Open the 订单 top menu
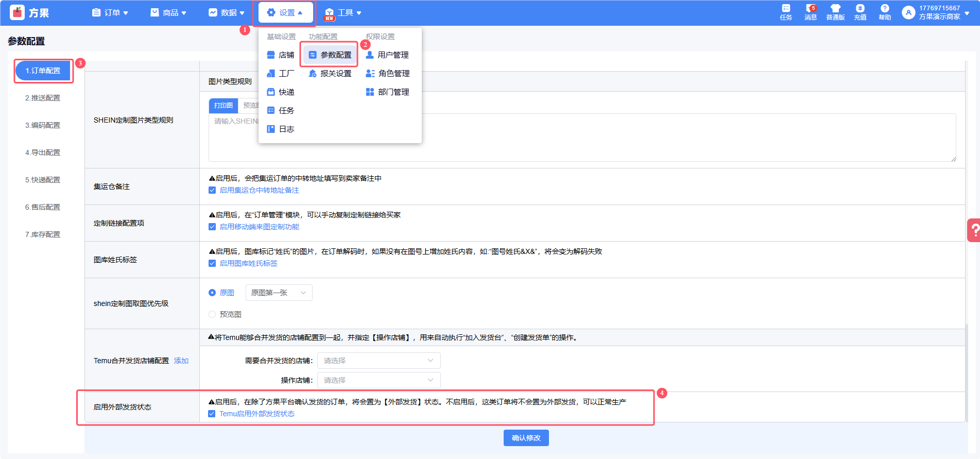 coord(110,13)
